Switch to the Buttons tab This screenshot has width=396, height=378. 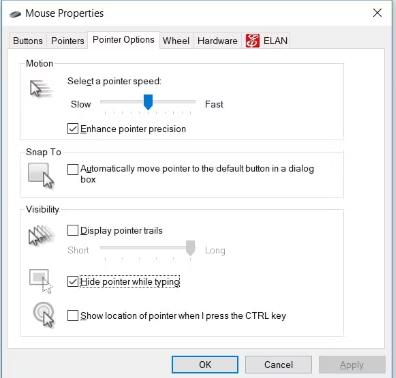(x=28, y=41)
